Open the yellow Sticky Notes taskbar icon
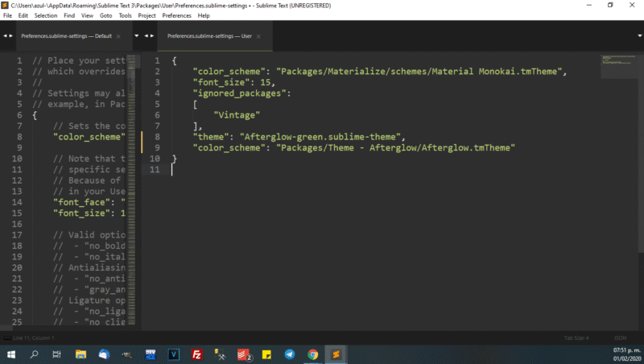The width and height of the screenshot is (644, 364). 266,354
